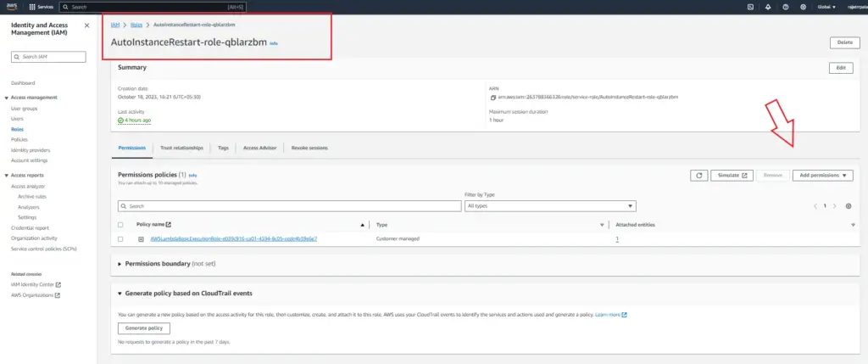Select all policies checkbox in header
Image resolution: width=868 pixels, height=364 pixels.
point(120,225)
